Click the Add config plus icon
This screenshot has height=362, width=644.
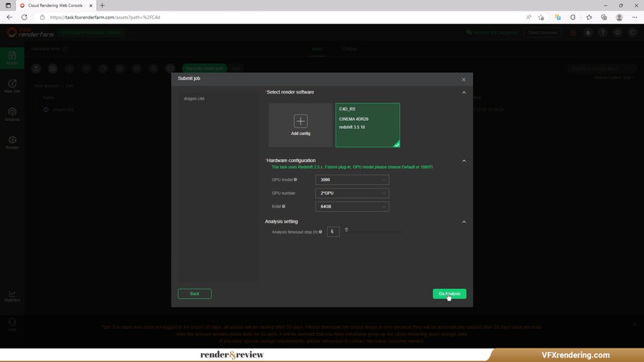click(301, 121)
